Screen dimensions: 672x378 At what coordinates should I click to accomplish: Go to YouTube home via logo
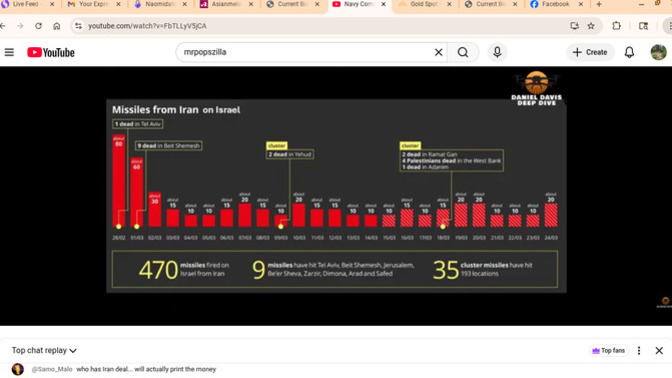coord(51,52)
